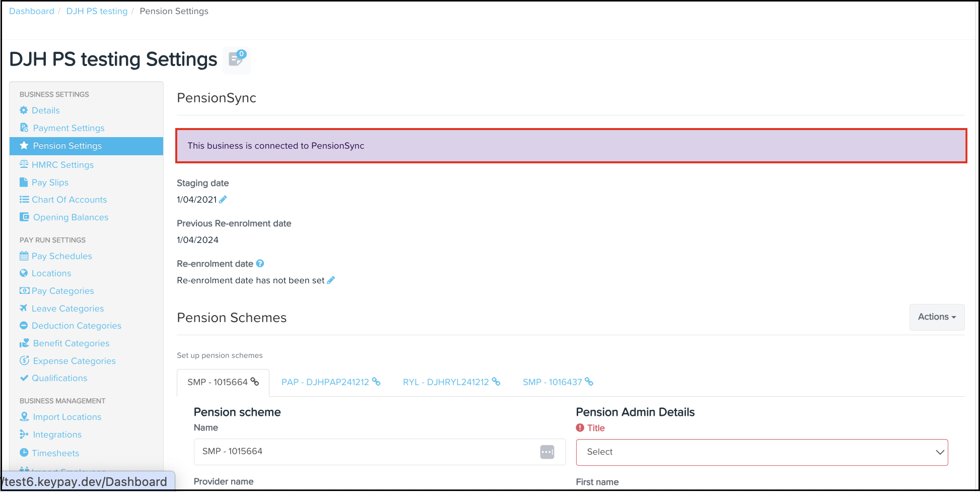Screen dimensions: 980x492
Task: Edit staging date with pencil icon
Action: pyautogui.click(x=223, y=200)
